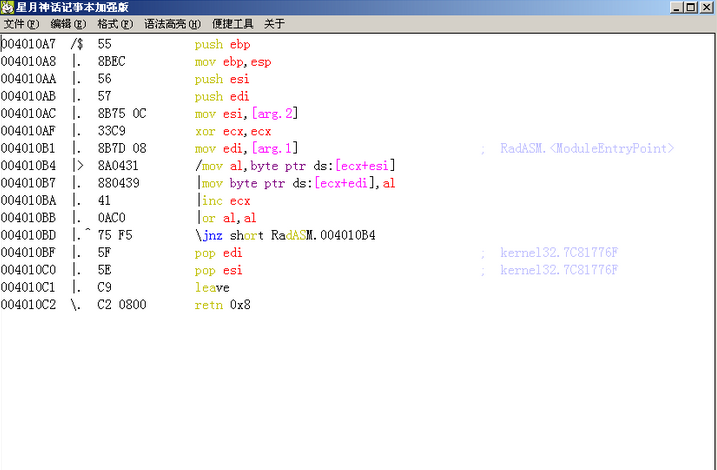Open the 文件(F) menu
Viewport: 717px width, 470px height.
21,24
